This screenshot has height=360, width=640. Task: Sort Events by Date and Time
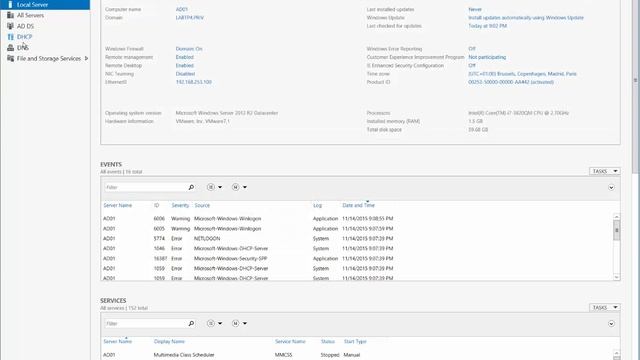358,205
